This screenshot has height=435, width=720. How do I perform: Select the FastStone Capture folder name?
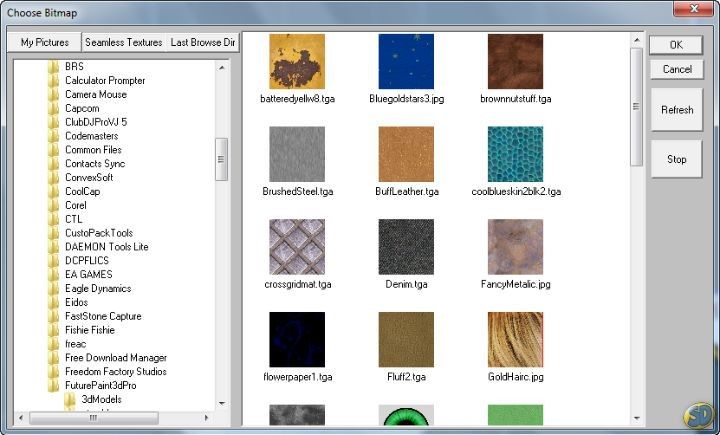(103, 316)
